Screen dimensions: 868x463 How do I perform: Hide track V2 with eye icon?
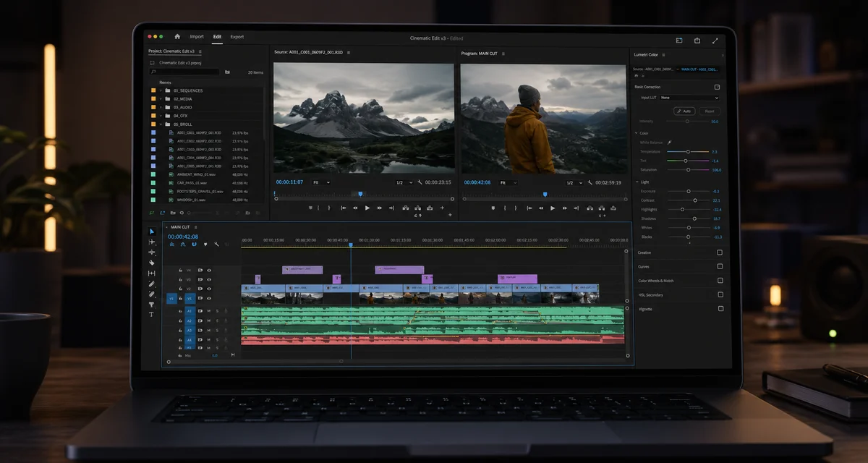click(209, 289)
